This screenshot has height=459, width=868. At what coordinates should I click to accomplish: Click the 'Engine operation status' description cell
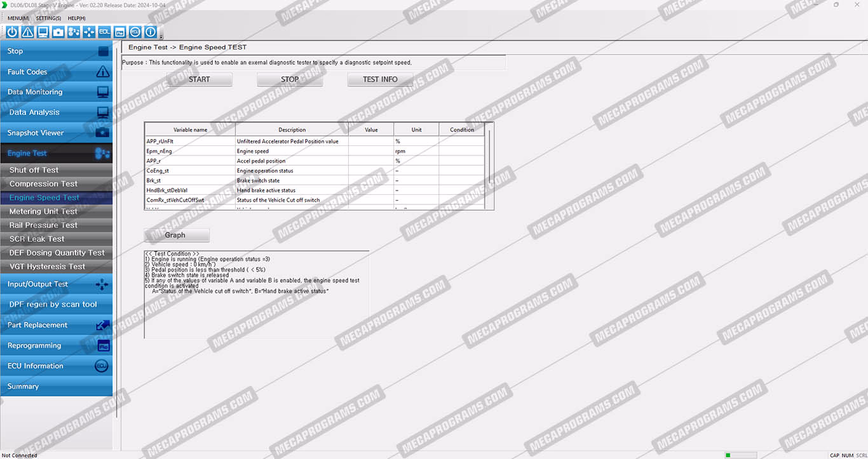pos(292,171)
